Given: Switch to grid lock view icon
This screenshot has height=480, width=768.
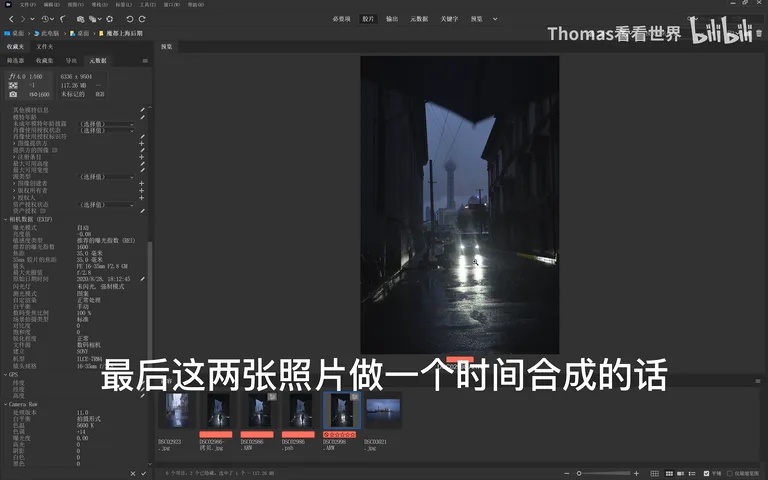Looking at the screenshot, I should pyautogui.click(x=654, y=474).
